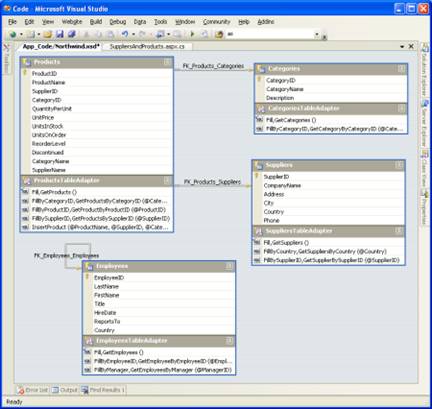Collapse the Products table header
Screen dimensions: 432x409
[167, 62]
